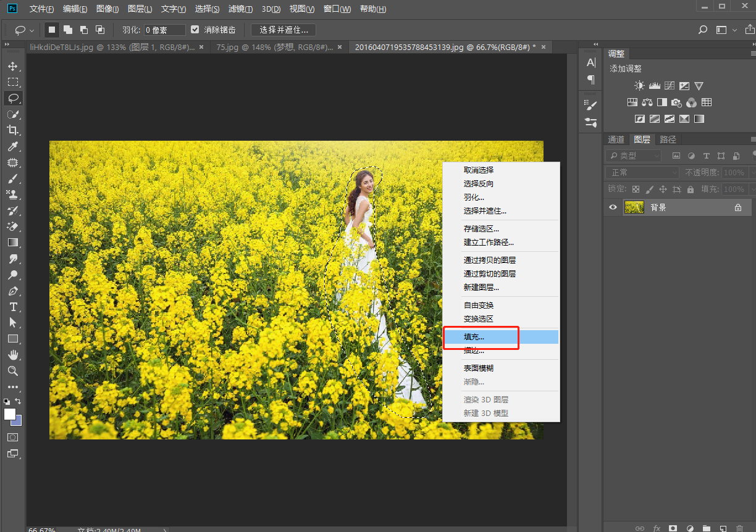Toggle lock icon on 背景 layer
Viewport: 756px width, 532px height.
(x=737, y=208)
